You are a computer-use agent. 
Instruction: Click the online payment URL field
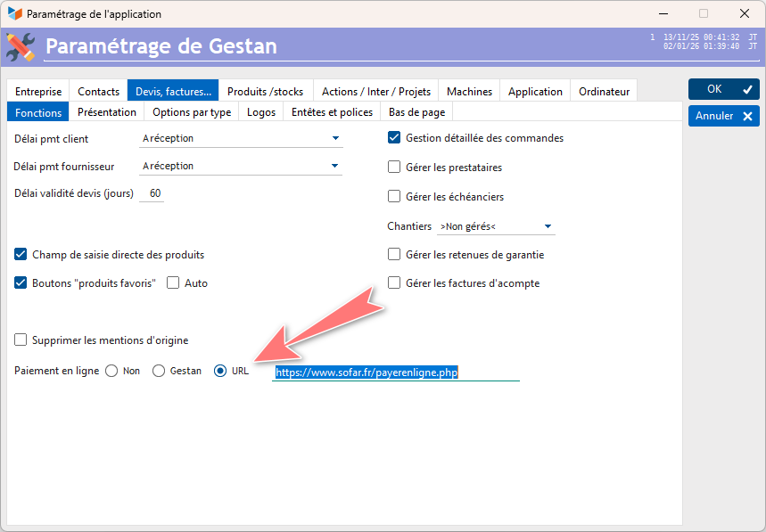[395, 372]
